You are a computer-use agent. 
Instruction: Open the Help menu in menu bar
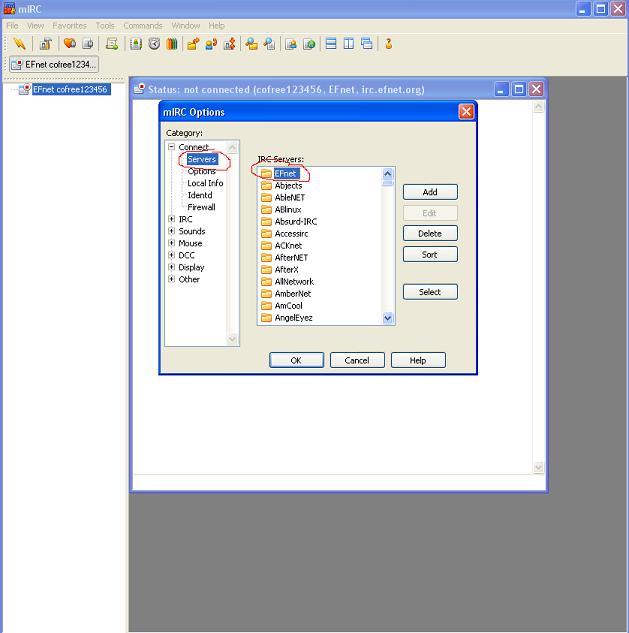pos(216,25)
